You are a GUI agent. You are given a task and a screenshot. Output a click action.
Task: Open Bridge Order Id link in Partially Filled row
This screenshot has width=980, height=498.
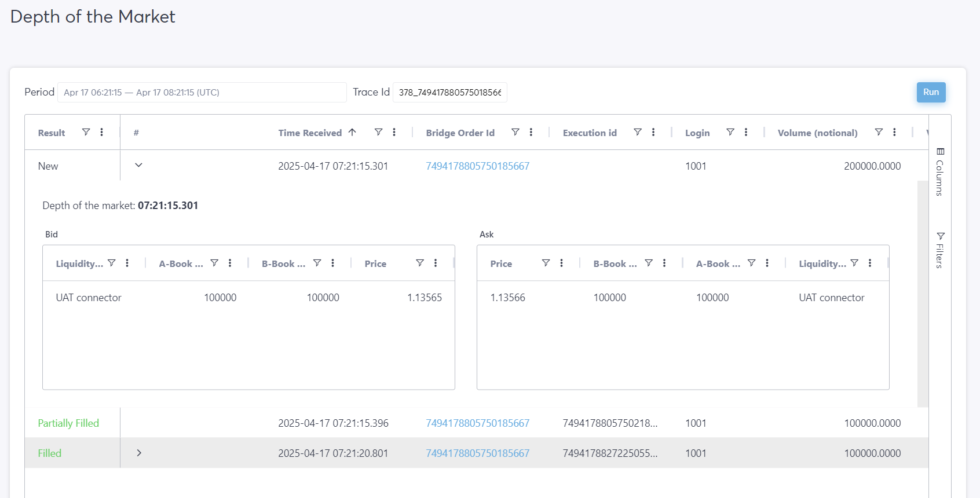click(x=477, y=423)
